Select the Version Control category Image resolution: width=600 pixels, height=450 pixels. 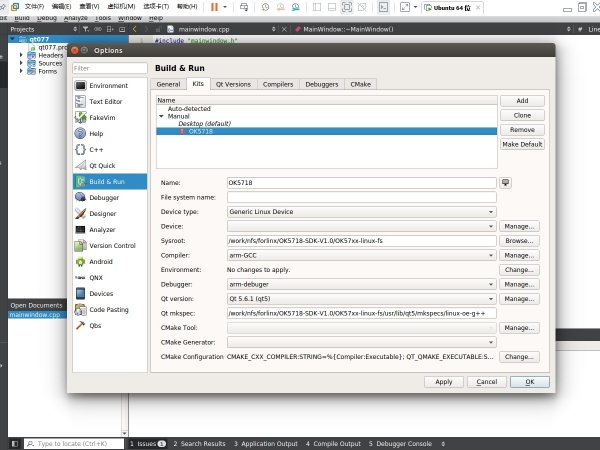point(112,246)
